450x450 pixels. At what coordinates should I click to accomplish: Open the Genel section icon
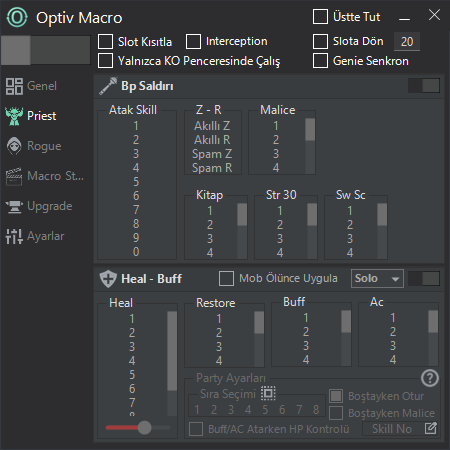click(14, 86)
